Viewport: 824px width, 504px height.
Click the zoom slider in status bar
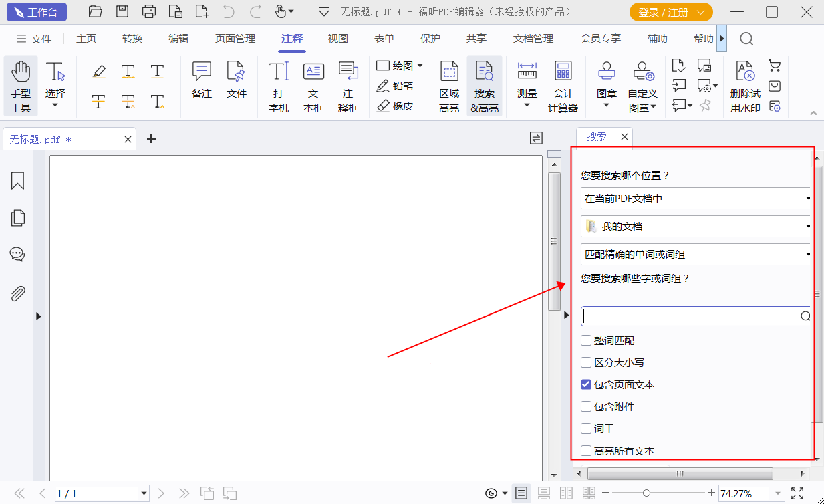pyautogui.click(x=658, y=493)
